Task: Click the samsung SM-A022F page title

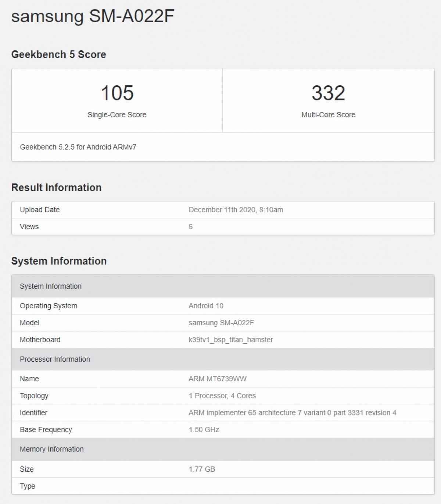Action: (x=93, y=17)
